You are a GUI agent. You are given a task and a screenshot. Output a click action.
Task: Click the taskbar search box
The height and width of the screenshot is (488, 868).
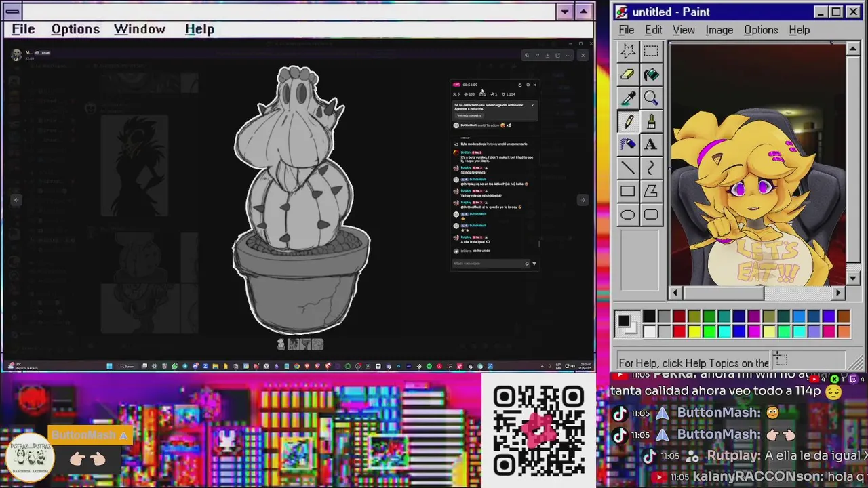point(127,366)
